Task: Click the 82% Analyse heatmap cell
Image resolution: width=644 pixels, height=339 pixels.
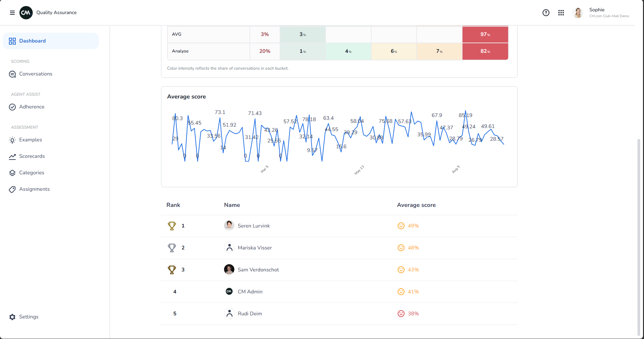Action: click(x=485, y=51)
